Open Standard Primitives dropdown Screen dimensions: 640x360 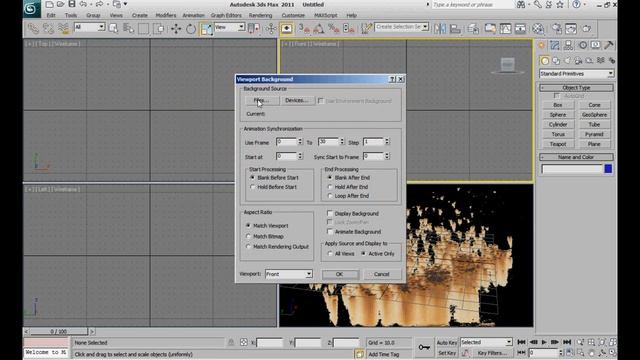pos(576,74)
